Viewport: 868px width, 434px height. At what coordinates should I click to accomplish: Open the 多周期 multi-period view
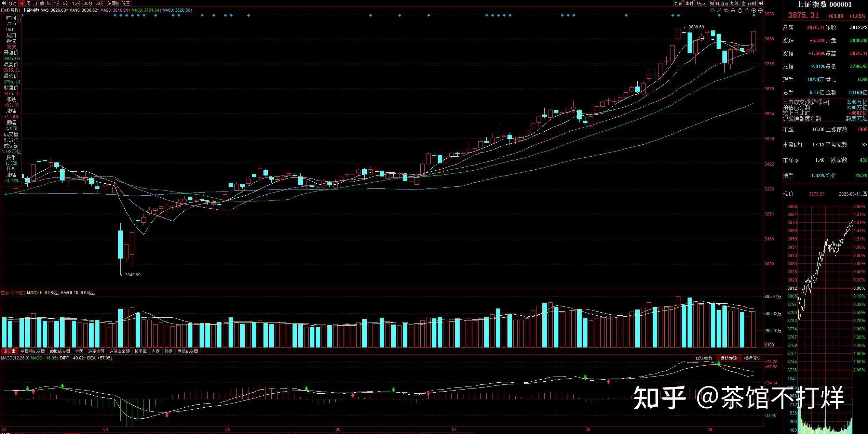[113, 3]
